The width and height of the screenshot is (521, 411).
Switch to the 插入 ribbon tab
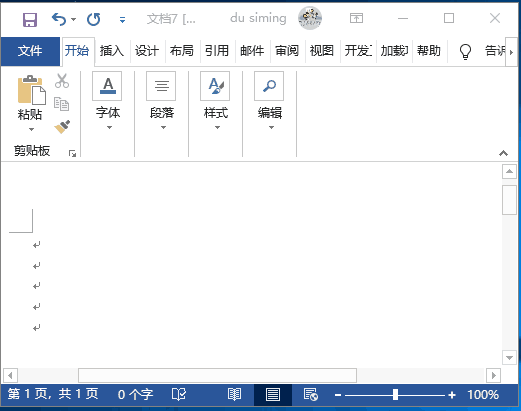112,51
